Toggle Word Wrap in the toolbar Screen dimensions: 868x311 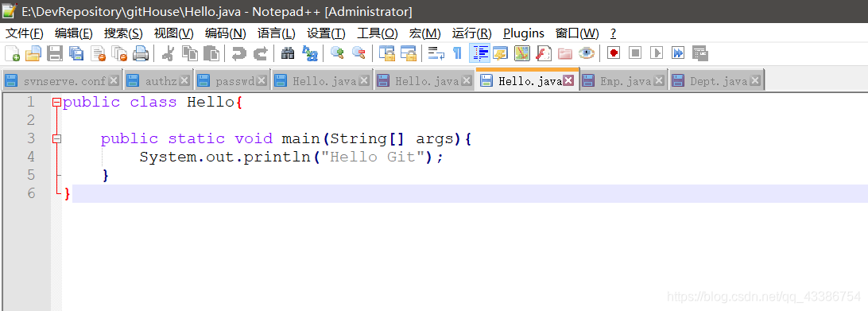tap(436, 53)
